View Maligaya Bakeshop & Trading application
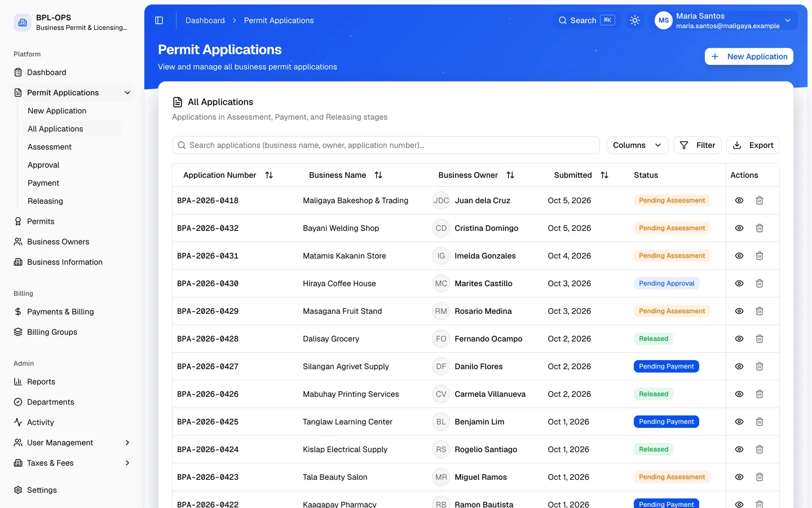Image resolution: width=812 pixels, height=508 pixels. (739, 200)
